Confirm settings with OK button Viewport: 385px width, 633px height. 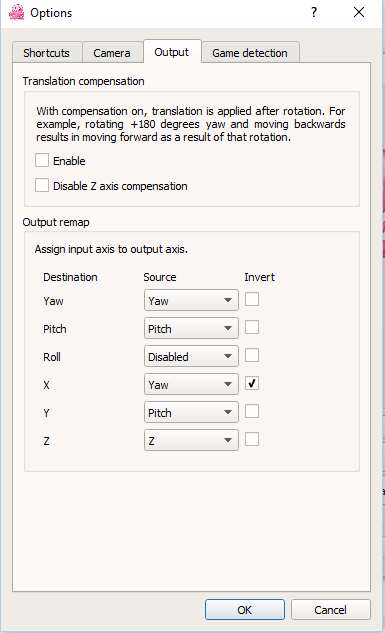245,610
